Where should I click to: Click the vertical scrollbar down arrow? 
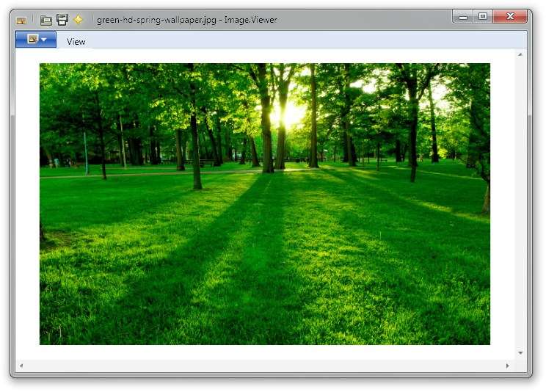(520, 353)
